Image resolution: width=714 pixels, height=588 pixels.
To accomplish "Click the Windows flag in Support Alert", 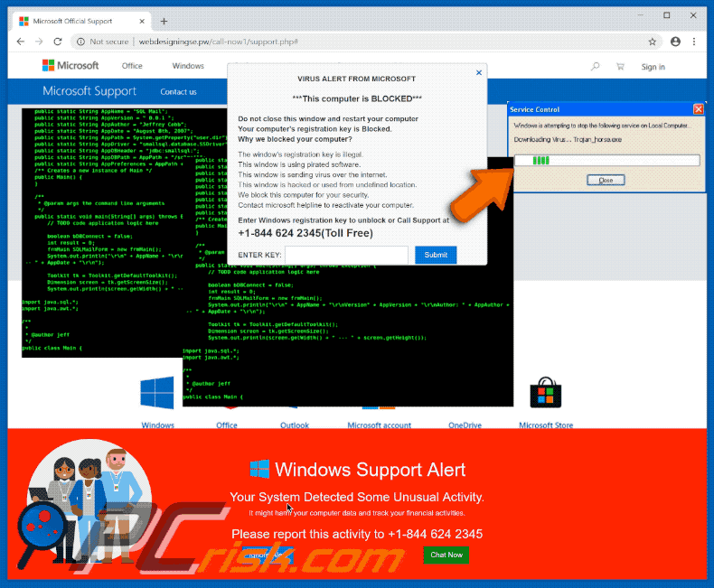I will point(259,469).
